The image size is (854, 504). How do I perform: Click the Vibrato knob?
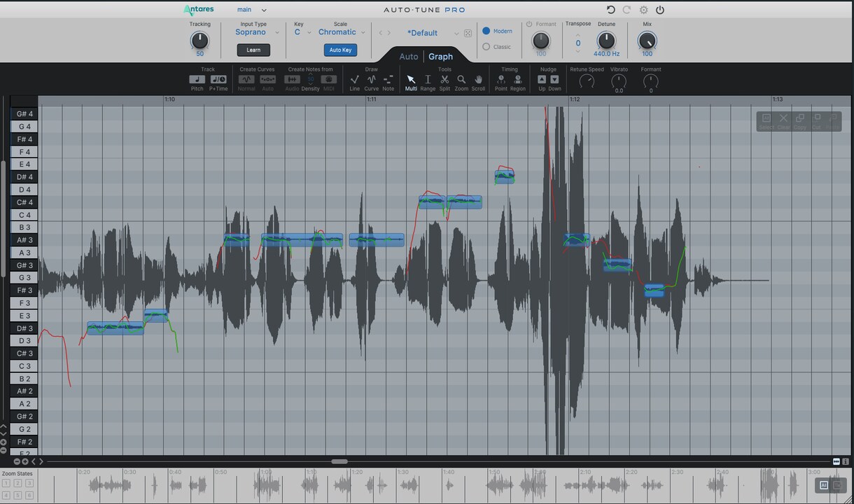(619, 81)
